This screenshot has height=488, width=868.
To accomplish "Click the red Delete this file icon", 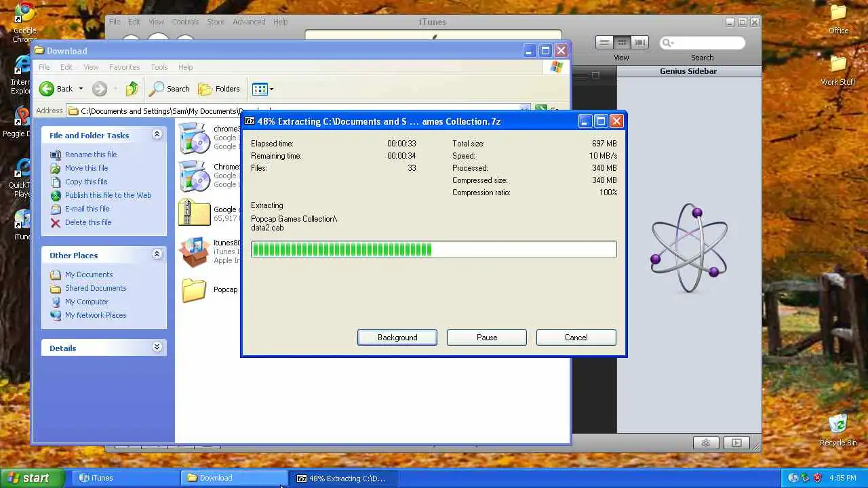I will (x=56, y=222).
